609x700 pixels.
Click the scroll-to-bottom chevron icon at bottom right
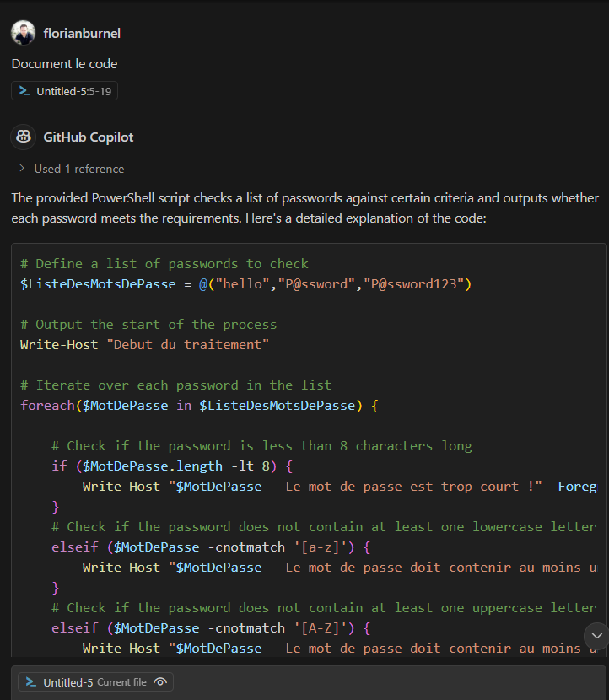596,636
